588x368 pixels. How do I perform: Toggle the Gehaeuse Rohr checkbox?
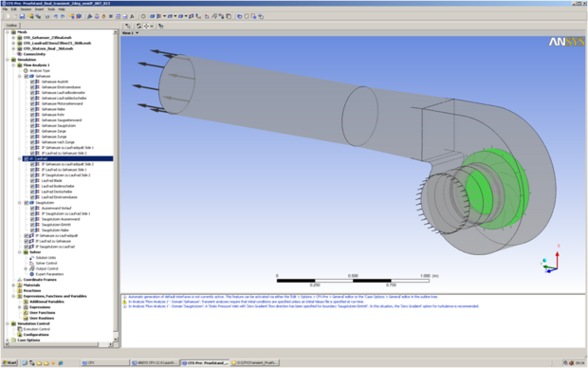pyautogui.click(x=32, y=115)
